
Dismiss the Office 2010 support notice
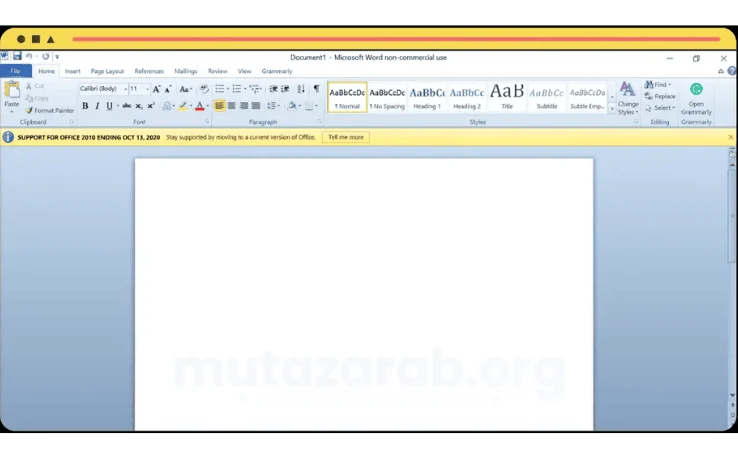point(730,137)
